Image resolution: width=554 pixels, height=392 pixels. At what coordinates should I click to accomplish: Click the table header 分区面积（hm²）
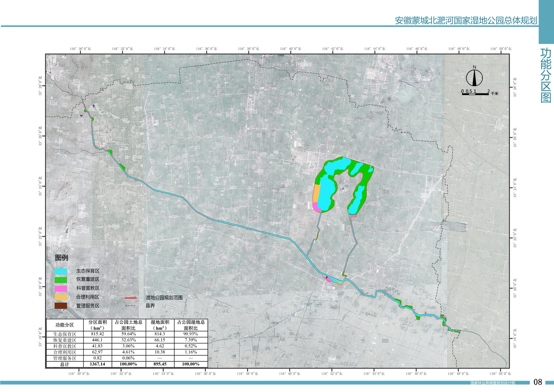98,325
